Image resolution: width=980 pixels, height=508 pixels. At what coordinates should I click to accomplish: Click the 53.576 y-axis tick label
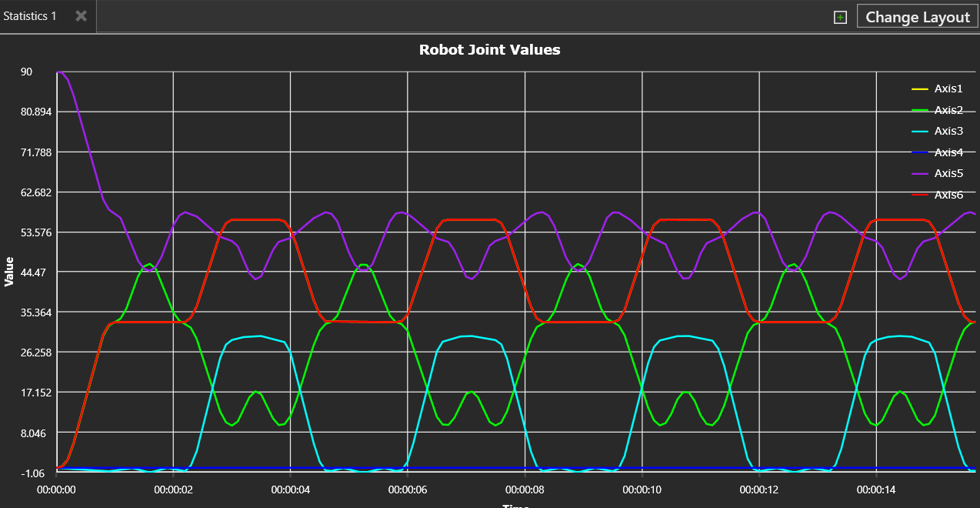35,232
